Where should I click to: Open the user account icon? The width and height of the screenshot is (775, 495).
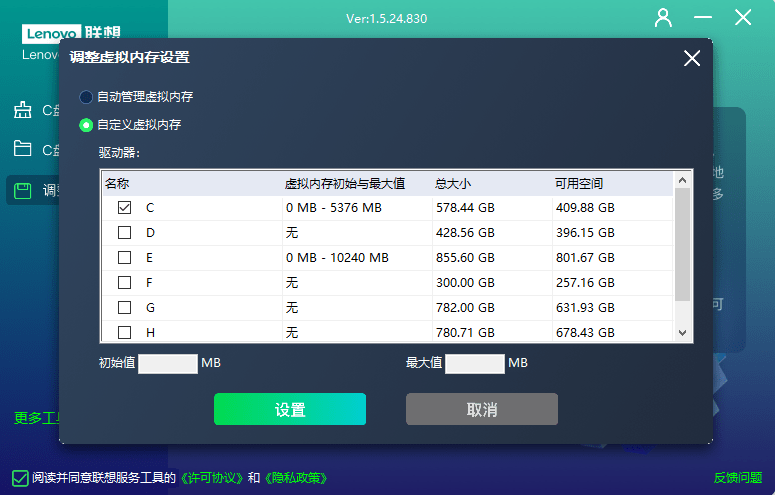pos(663,17)
